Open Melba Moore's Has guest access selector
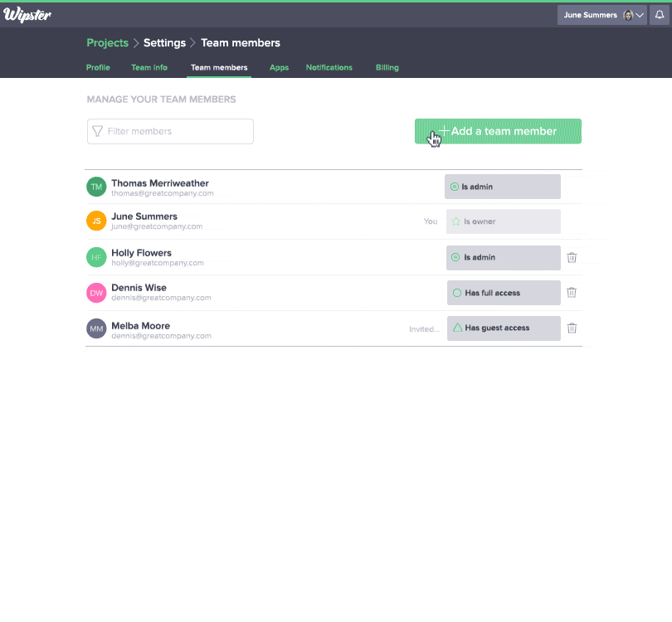This screenshot has height=622, width=672. pos(504,328)
